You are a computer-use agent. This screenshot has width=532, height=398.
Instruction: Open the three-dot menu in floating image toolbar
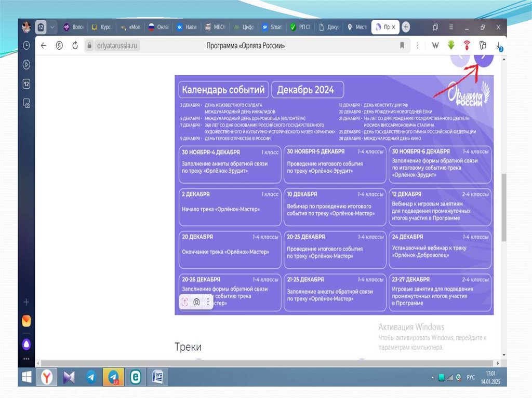[x=208, y=301]
